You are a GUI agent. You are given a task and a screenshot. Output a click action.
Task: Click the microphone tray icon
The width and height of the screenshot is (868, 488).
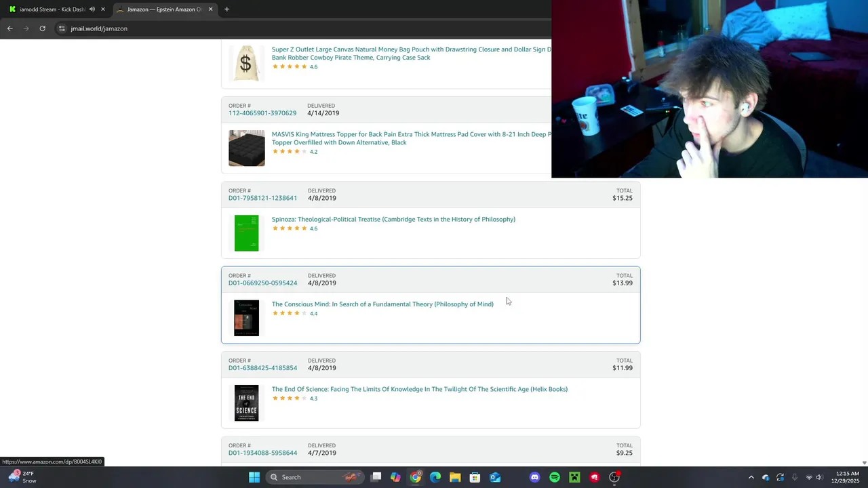[x=795, y=477]
